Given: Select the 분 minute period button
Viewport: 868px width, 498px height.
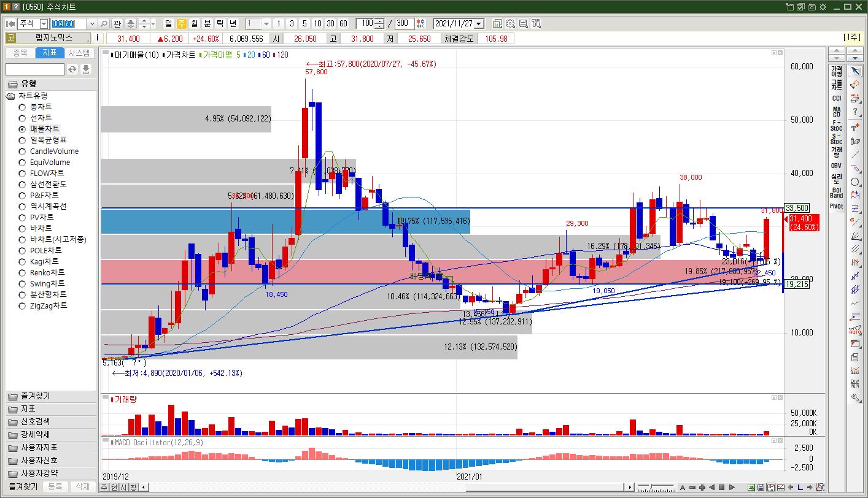Looking at the screenshot, I should 207,23.
